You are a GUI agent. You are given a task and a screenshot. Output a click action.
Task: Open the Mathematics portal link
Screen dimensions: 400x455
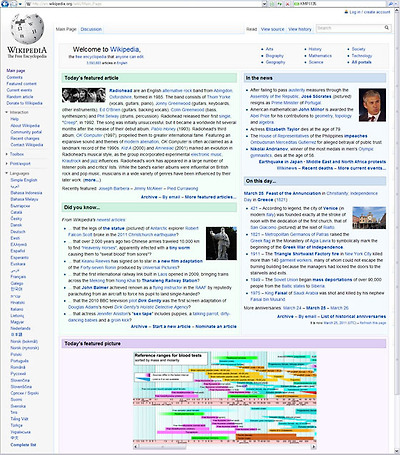[x=320, y=56]
